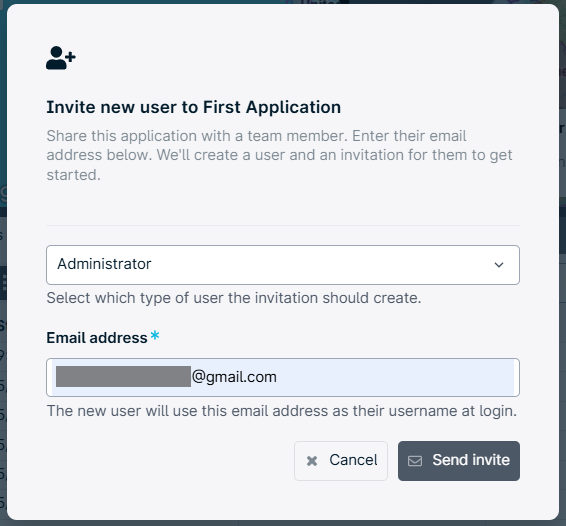Click the add-user icon above the heading

(61, 58)
